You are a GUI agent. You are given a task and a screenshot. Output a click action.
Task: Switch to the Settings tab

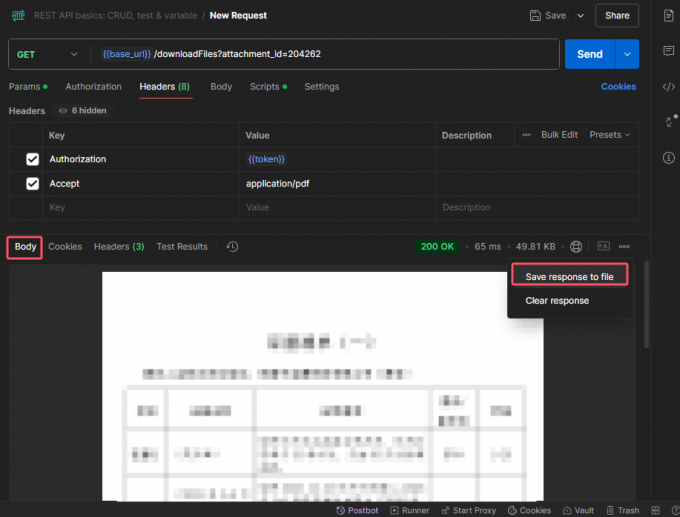[322, 87]
